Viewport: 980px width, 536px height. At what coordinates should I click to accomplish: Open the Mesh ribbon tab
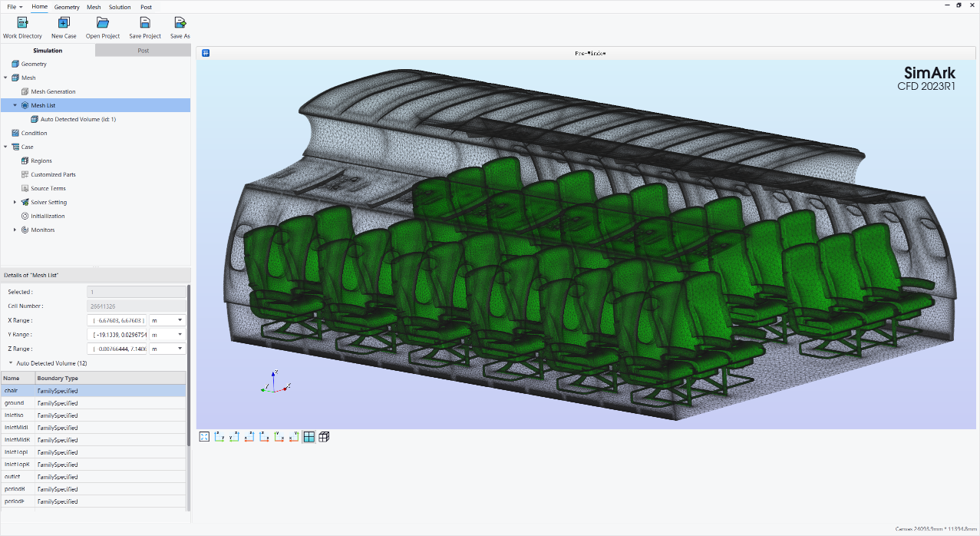click(x=94, y=7)
